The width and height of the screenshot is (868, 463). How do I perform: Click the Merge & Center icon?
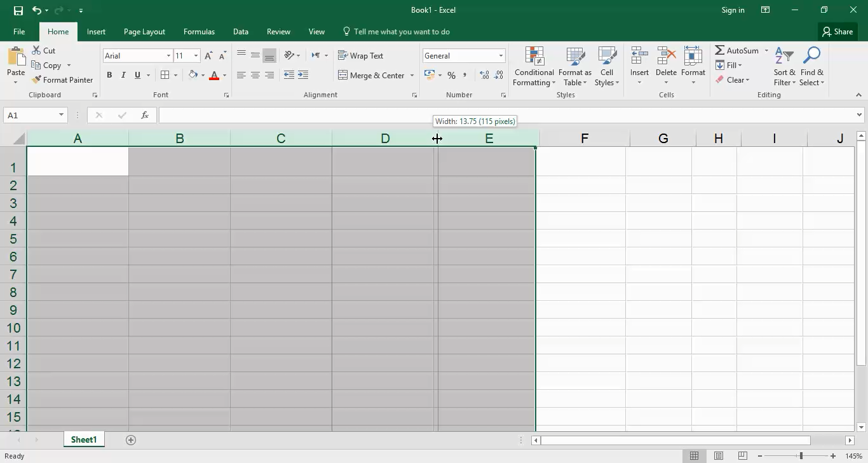[342, 75]
